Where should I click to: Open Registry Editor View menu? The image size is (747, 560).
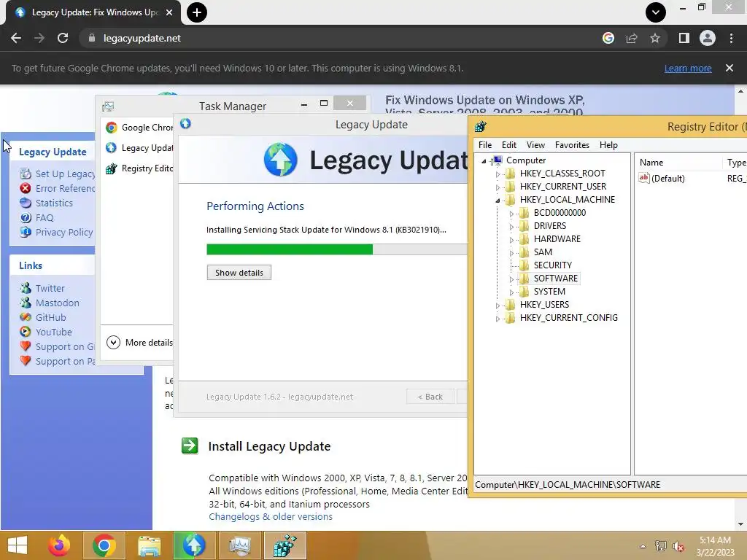(x=535, y=145)
